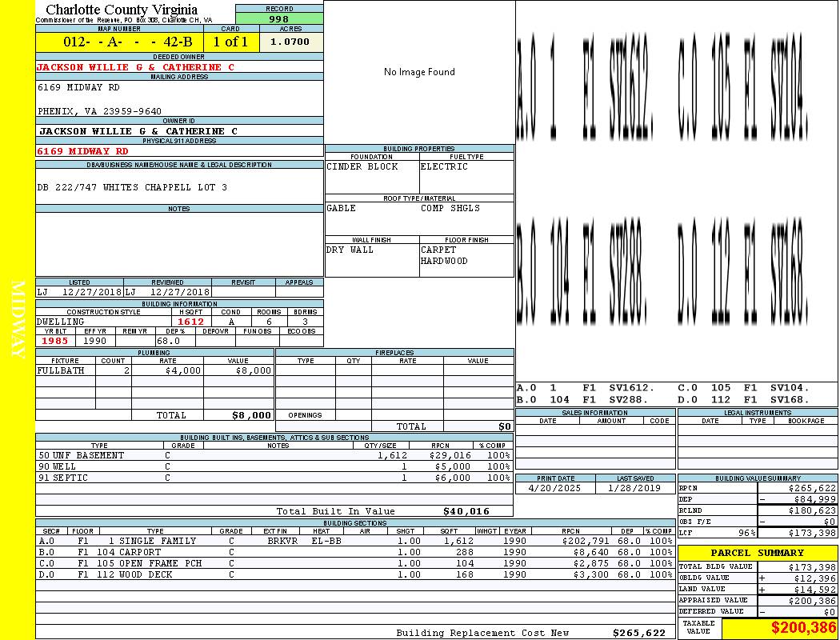Click fuel type ELECTRIC
This screenshot has width=840, height=640.
click(444, 166)
